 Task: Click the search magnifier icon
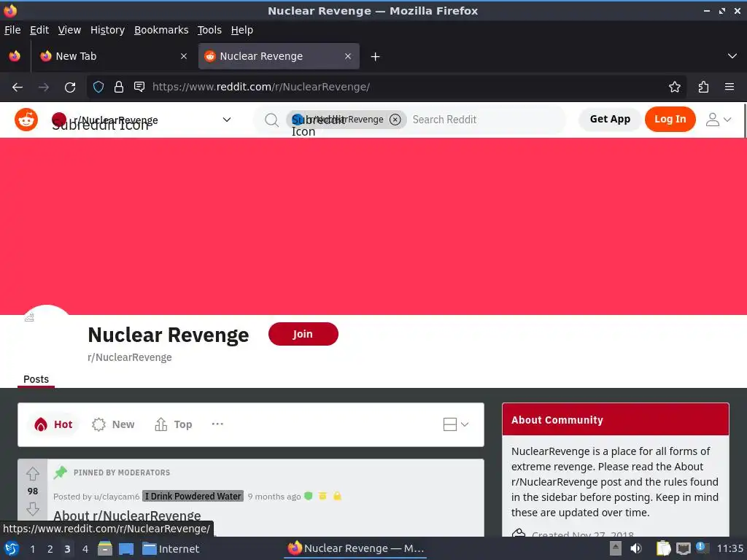tap(271, 120)
